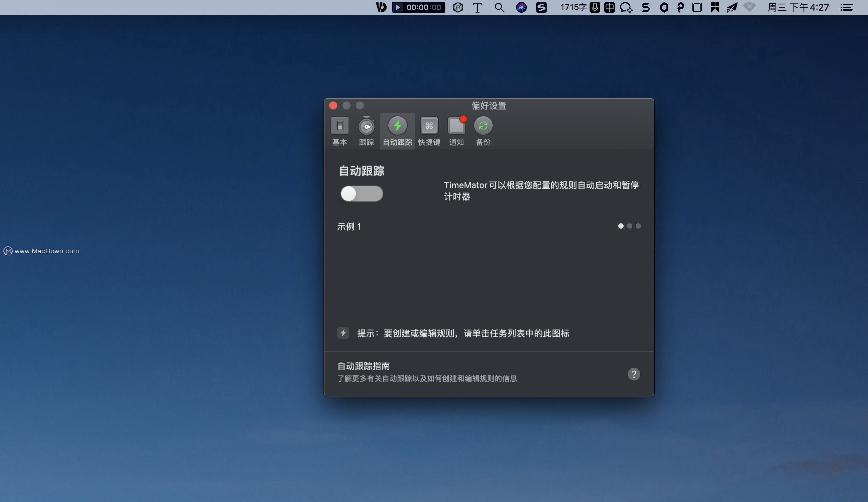The height and width of the screenshot is (502, 868).
Task: Open Notification Center list icon
Action: 846,7
